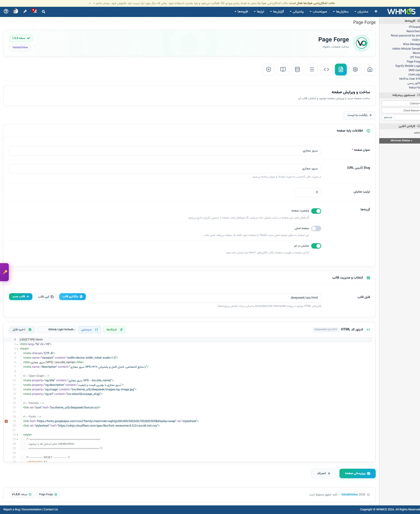Viewport: 420px width, 514px height.
Task: Open the code brackets tab icon
Action: pyautogui.click(x=326, y=70)
